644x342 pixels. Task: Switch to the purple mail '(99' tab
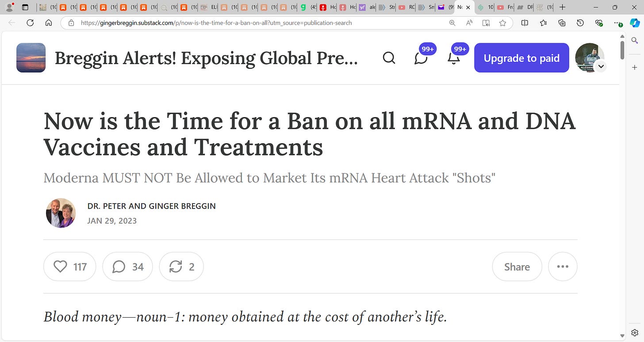pyautogui.click(x=446, y=7)
